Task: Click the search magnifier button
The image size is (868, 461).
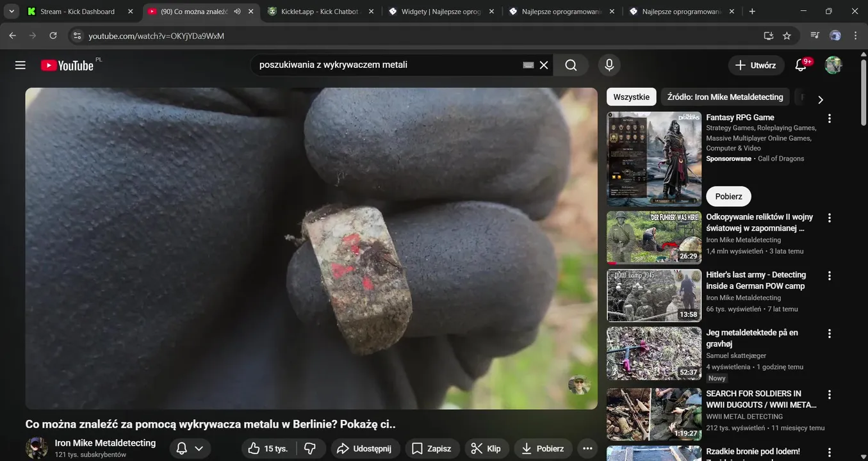Action: [x=571, y=65]
